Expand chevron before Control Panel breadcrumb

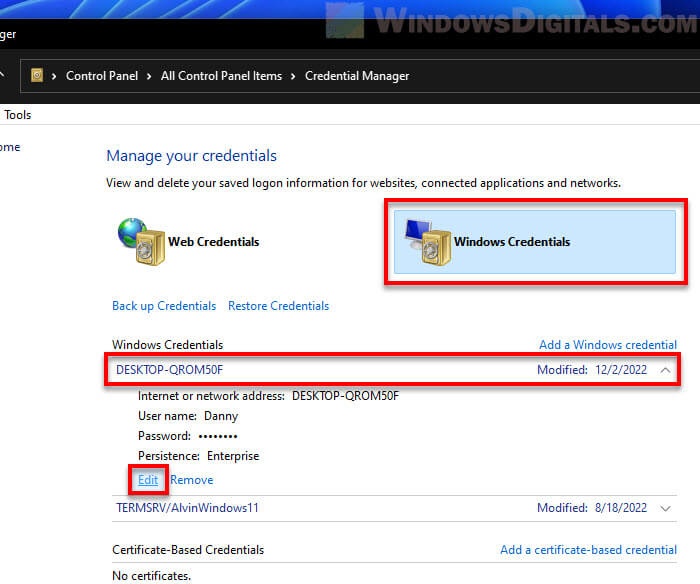point(54,76)
